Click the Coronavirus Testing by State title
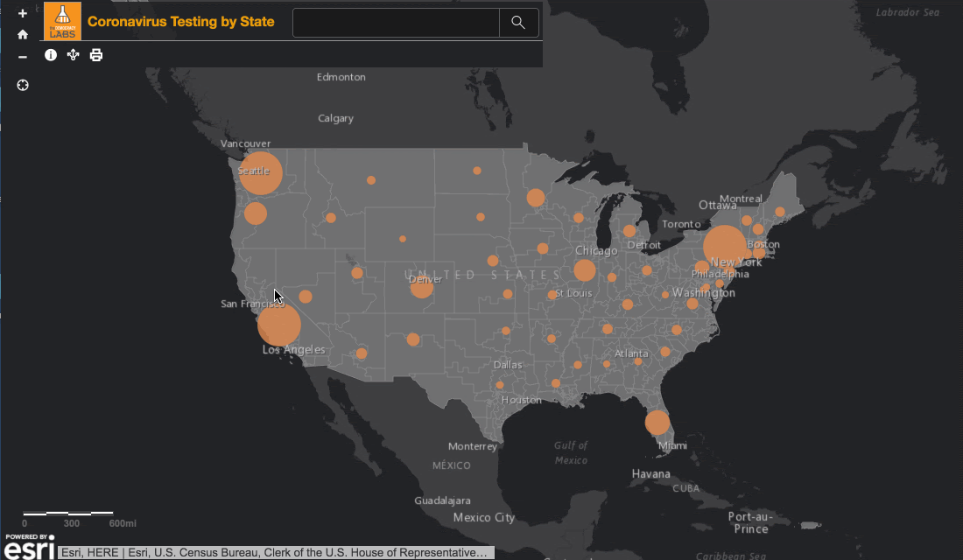The width and height of the screenshot is (963, 560). coord(181,22)
